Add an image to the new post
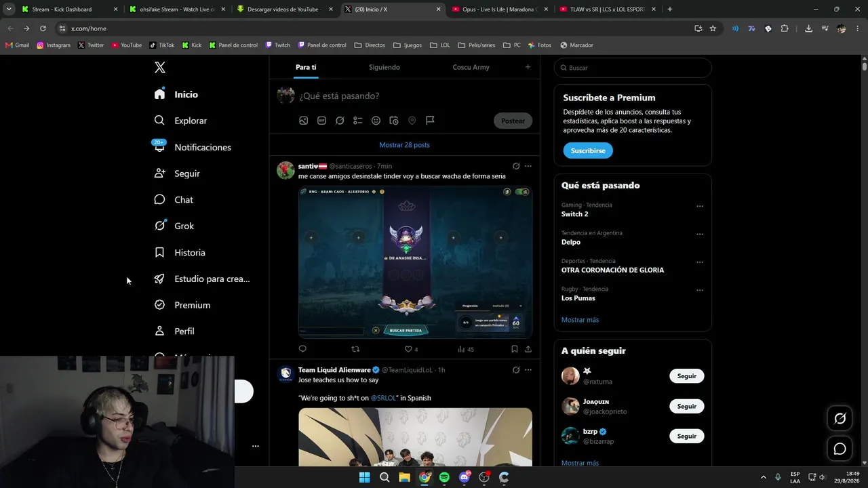This screenshot has width=868, height=488. pos(304,121)
